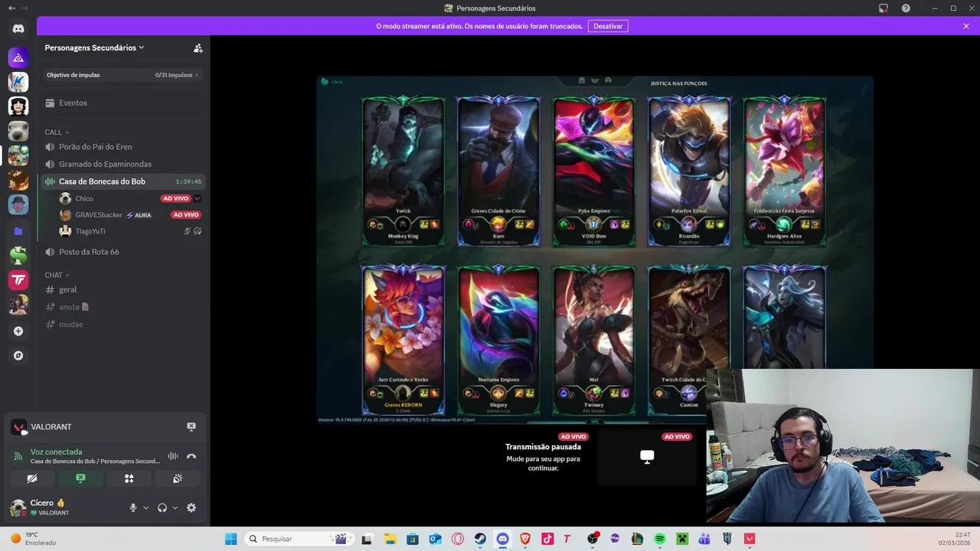
Task: Open File Explorer from the taskbar
Action: pyautogui.click(x=390, y=539)
